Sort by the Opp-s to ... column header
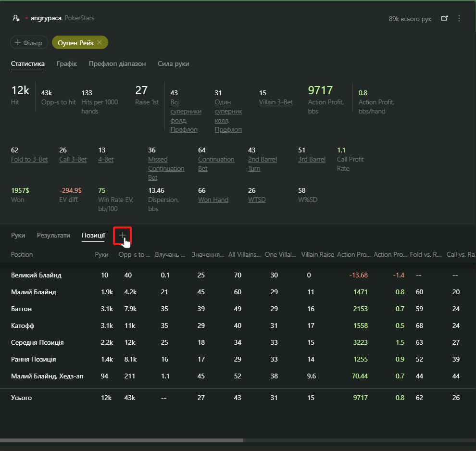476x451 pixels. pyautogui.click(x=135, y=255)
